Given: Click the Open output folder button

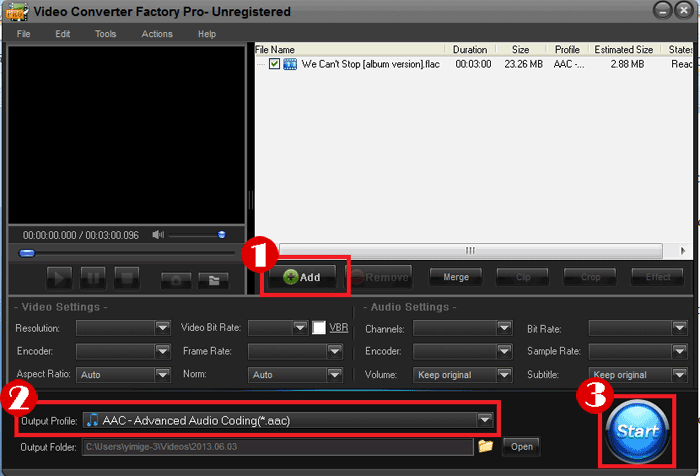Looking at the screenshot, I should [521, 447].
